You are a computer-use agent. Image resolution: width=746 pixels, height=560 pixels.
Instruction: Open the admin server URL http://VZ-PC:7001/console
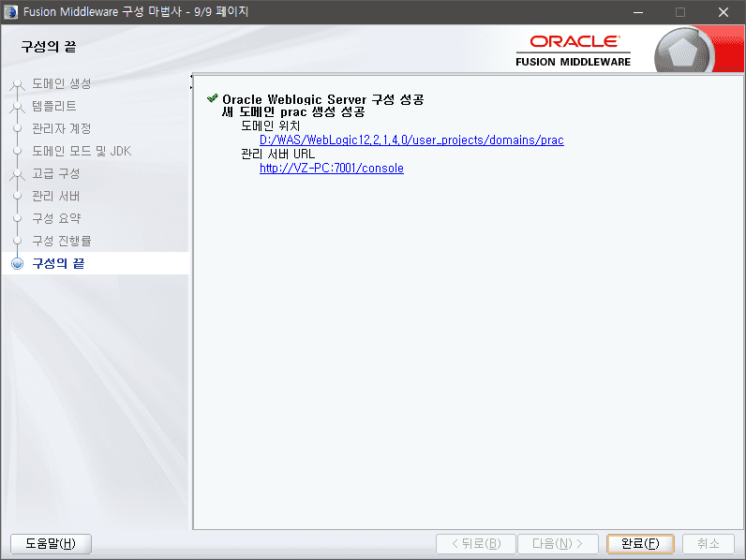click(332, 169)
